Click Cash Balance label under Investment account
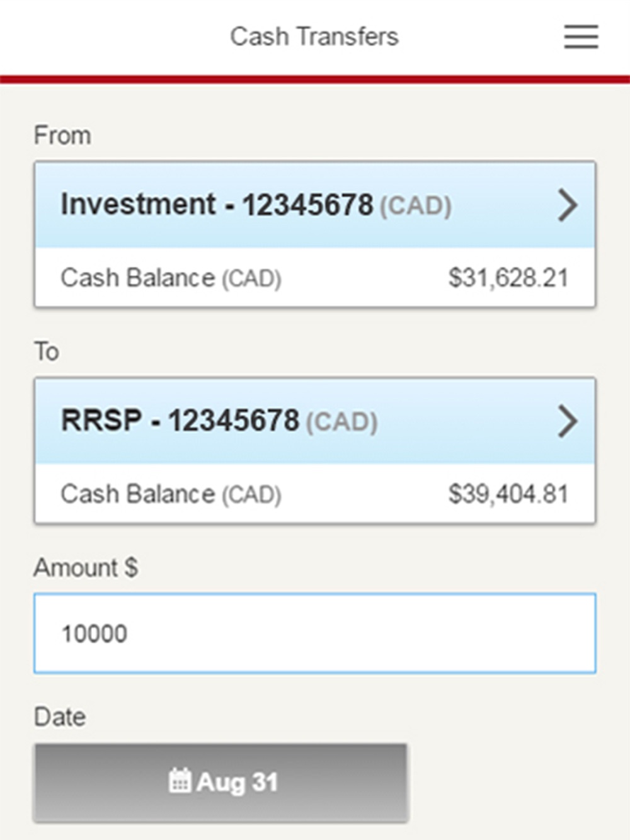 171,278
